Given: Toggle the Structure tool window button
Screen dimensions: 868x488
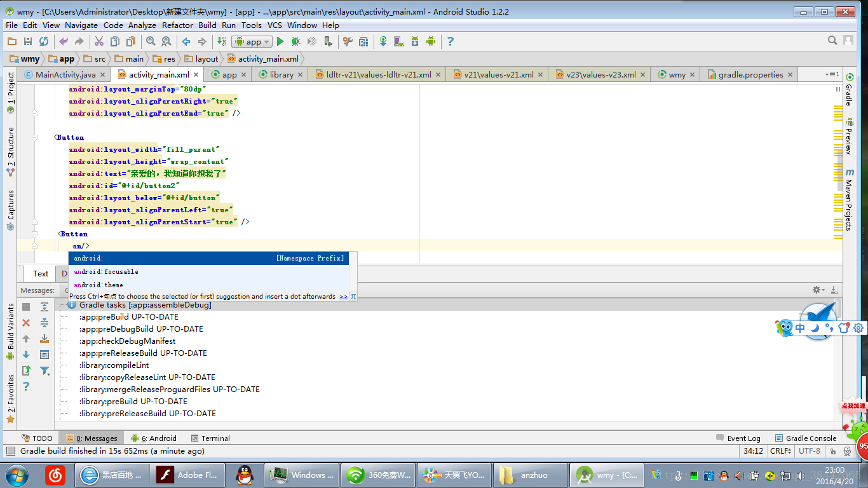Looking at the screenshot, I should [10, 152].
